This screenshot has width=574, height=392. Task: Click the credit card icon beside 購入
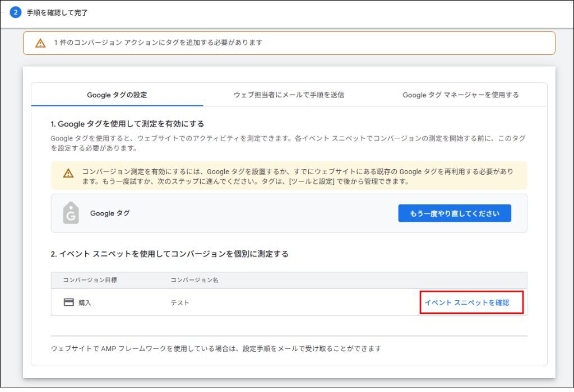69,302
